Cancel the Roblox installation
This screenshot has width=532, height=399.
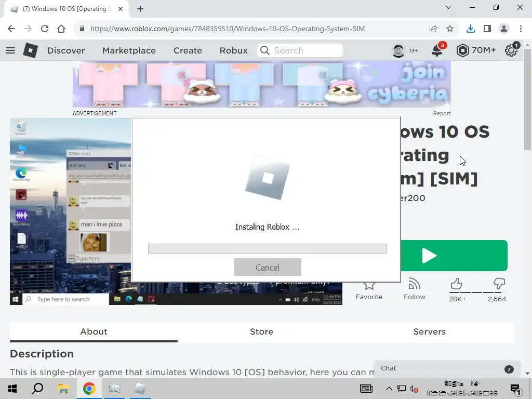[268, 268]
